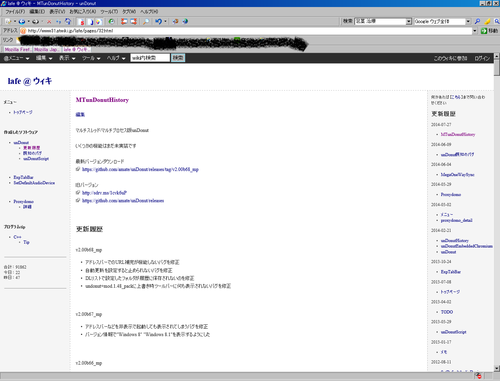
Task: Click the second red-arrow tab icon
Action: tap(133, 22)
